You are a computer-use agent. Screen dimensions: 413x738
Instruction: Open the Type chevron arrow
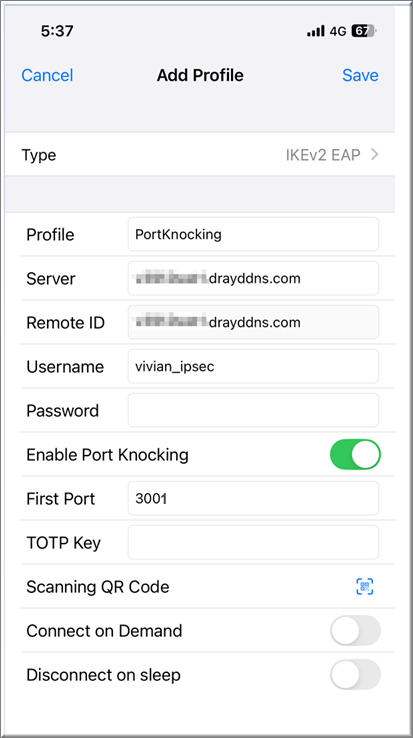[x=375, y=154]
